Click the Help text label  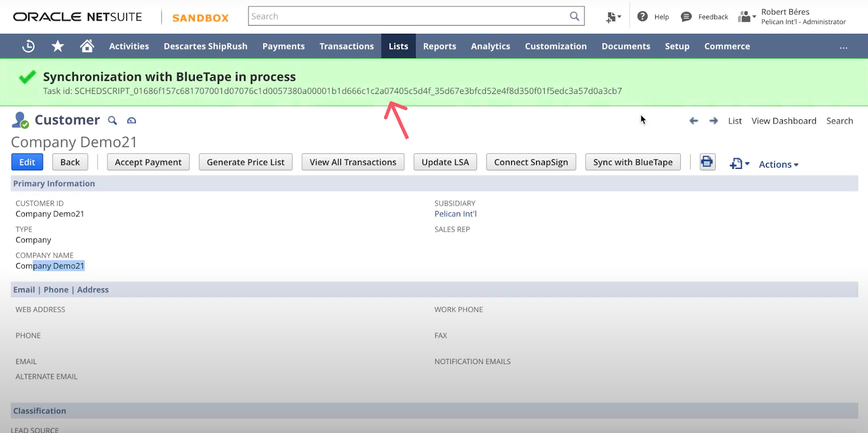(661, 17)
